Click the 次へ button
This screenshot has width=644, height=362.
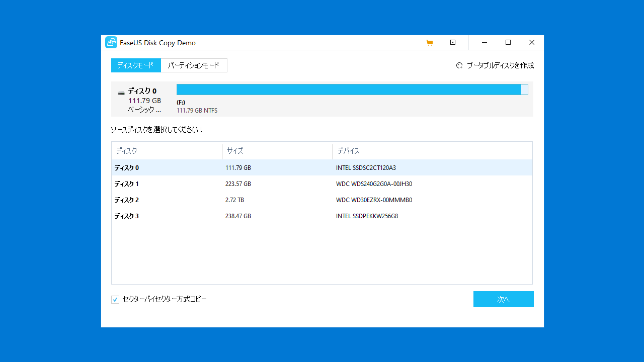pos(503,299)
